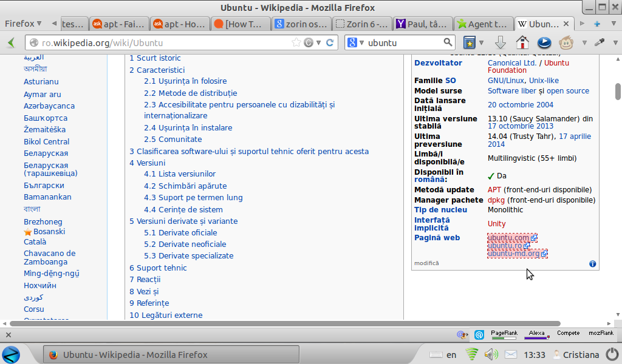Open the sound volume indicator
The height and width of the screenshot is (364, 622).
pos(491,354)
